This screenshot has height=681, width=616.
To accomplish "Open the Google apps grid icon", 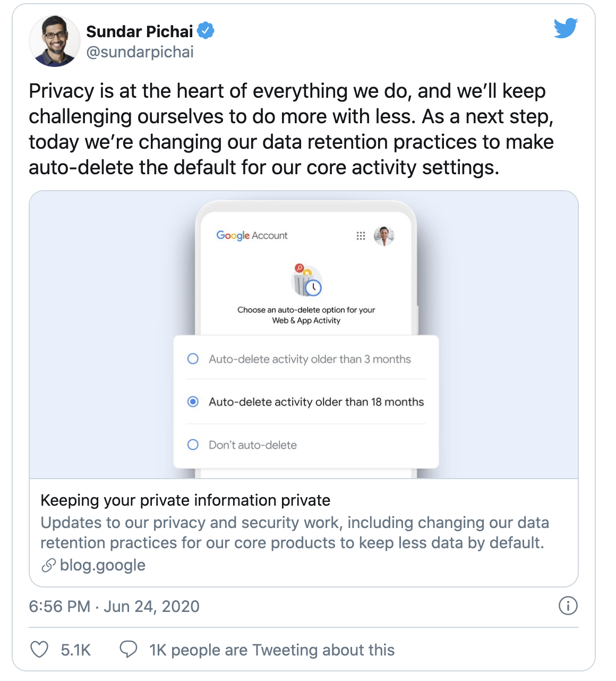I will tap(361, 236).
